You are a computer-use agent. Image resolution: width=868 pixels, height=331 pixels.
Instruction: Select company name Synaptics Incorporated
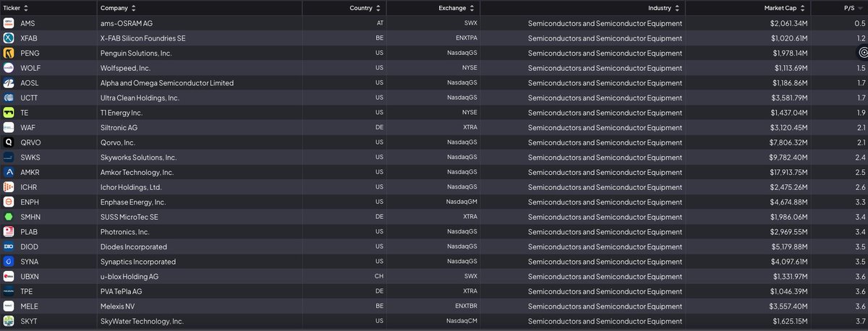(138, 262)
